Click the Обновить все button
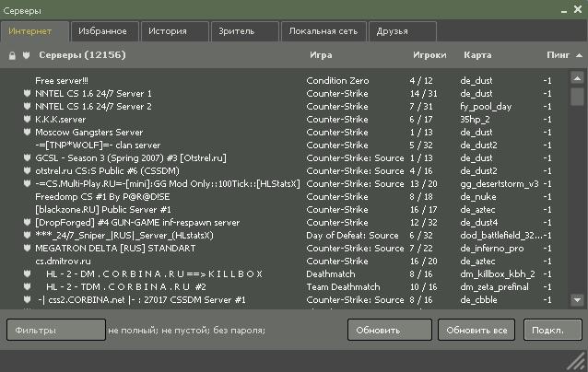 coord(476,330)
